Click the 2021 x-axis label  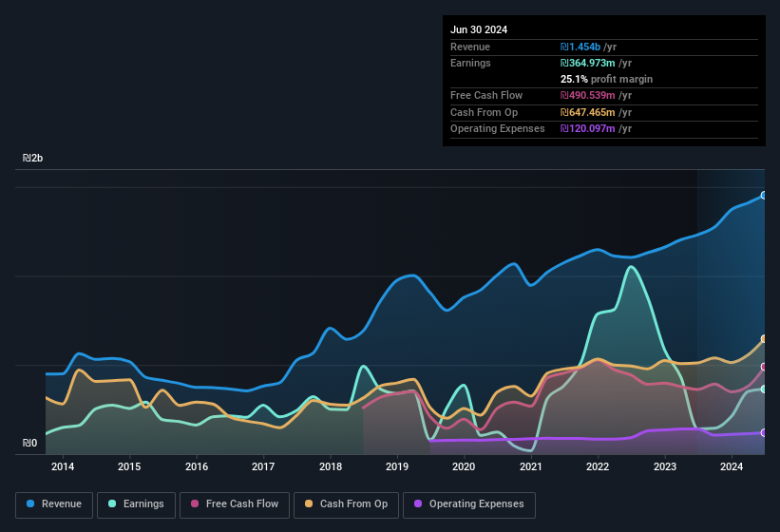point(531,466)
